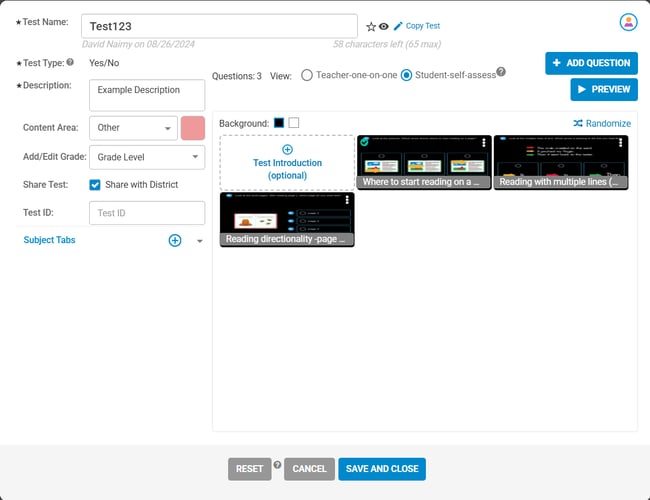This screenshot has height=500, width=650.
Task: Select Student-self-assess view option
Action: point(406,75)
